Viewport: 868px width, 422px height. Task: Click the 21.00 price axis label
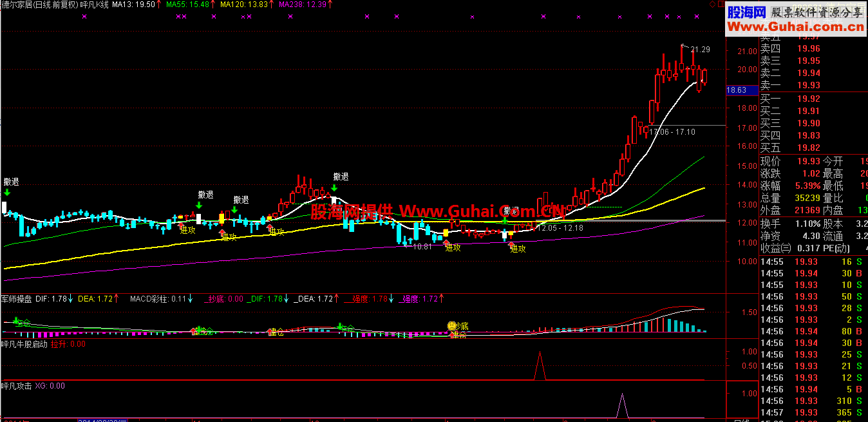tap(747, 52)
